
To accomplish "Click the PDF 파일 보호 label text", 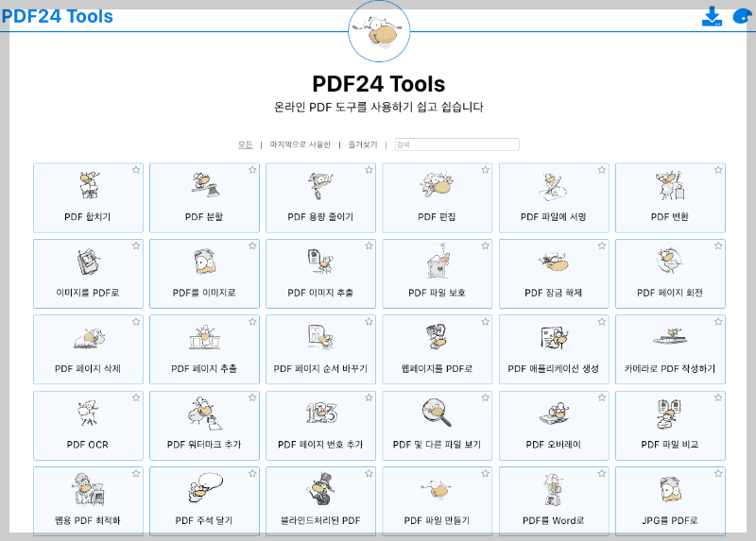I will (437, 293).
